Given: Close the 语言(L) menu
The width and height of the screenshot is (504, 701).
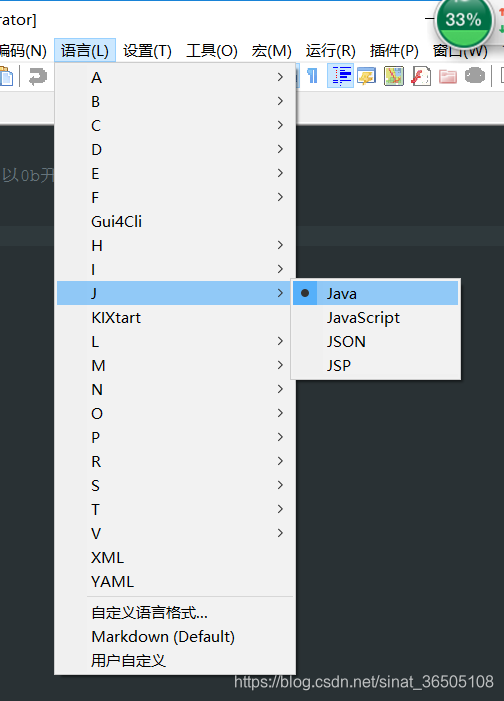Looking at the screenshot, I should coord(85,51).
